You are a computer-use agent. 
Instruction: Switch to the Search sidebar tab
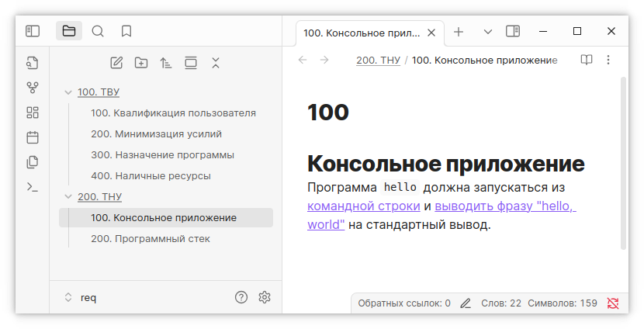point(98,31)
